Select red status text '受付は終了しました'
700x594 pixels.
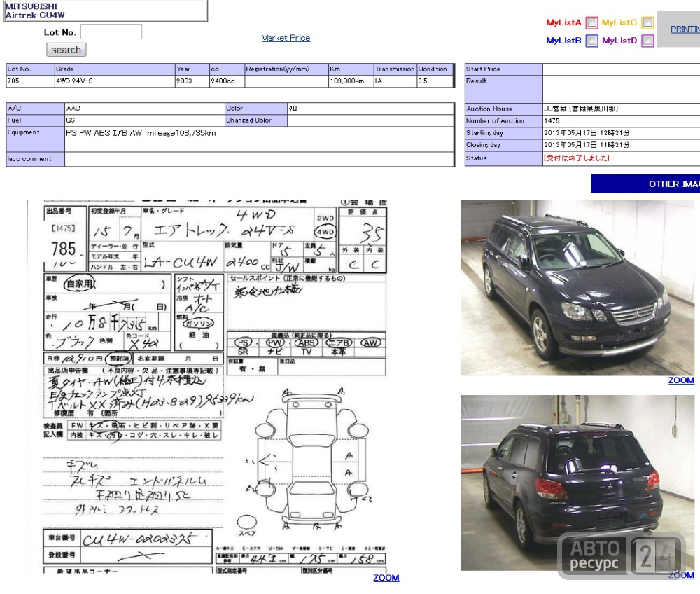pos(576,158)
